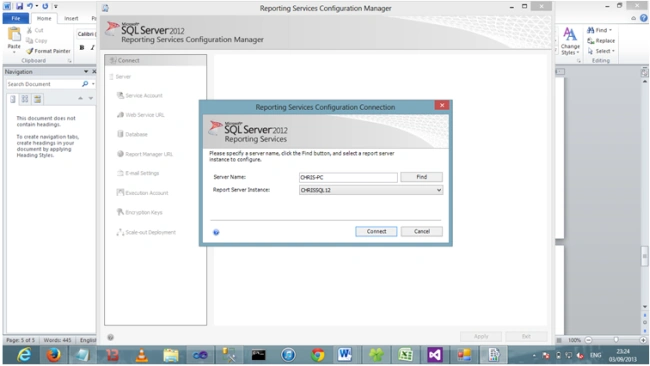Click Find in Word Editing group
Image resolution: width=650 pixels, height=366 pixels.
(600, 30)
